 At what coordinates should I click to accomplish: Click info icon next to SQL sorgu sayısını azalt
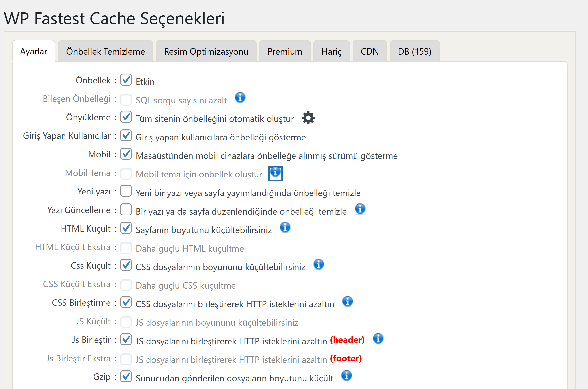point(240,98)
